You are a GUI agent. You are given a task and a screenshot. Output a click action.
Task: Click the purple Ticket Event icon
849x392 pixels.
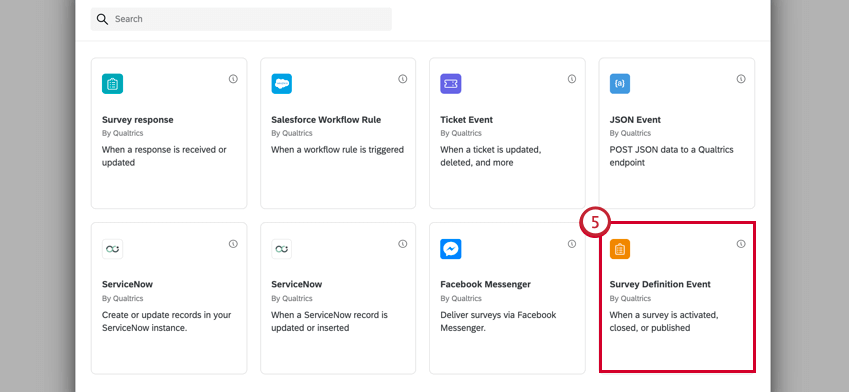tap(450, 84)
